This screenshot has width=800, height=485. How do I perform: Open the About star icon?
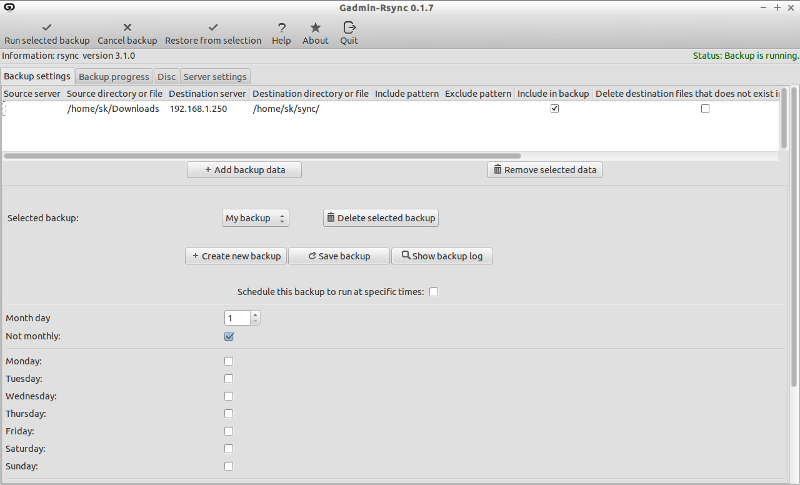315,28
